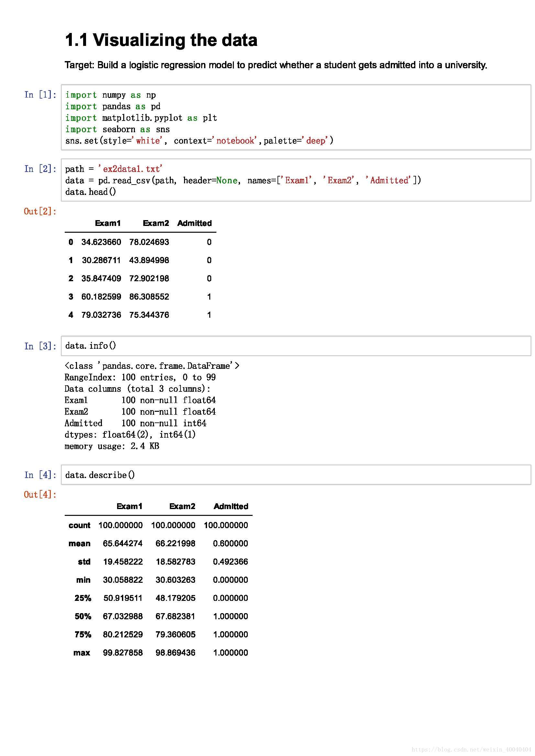Click the 'Exam1' header in the head table

pos(108,223)
